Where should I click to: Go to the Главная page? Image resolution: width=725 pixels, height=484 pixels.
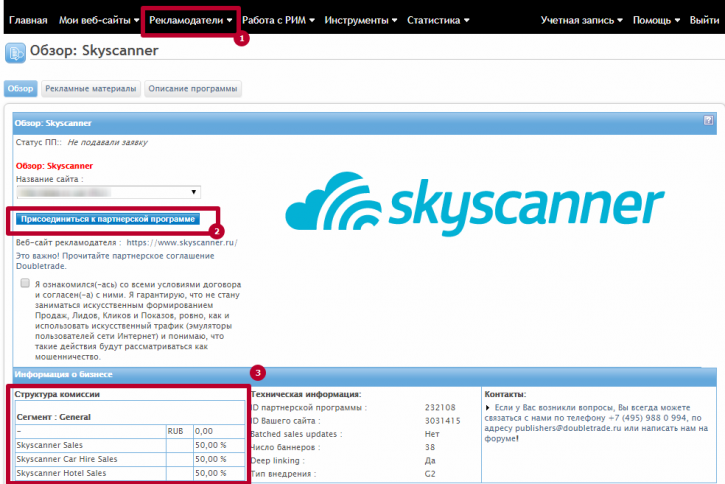tap(28, 20)
